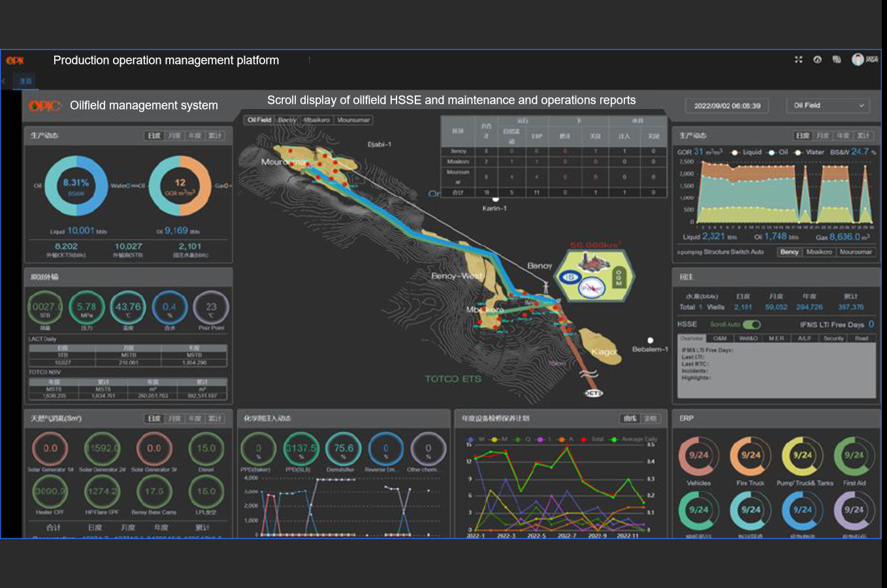
Task: Click the 'IFMS LTI Free Days' label
Action: pos(832,325)
